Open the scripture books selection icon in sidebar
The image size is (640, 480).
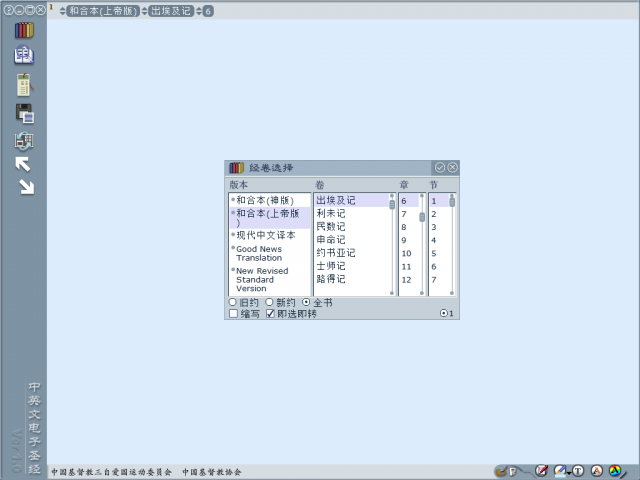click(x=24, y=31)
